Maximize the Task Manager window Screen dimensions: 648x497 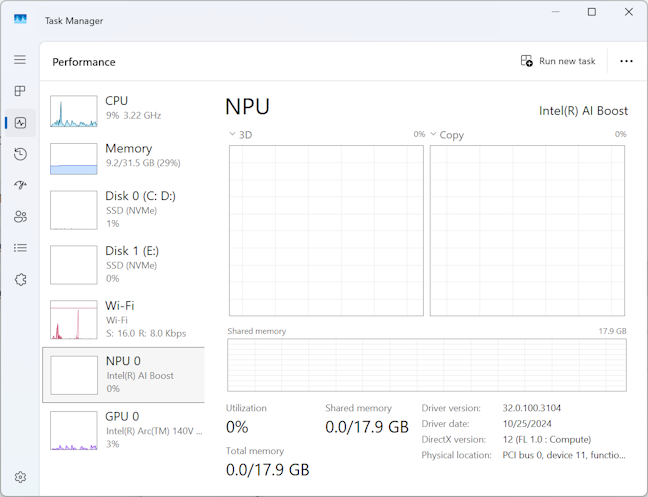(592, 12)
